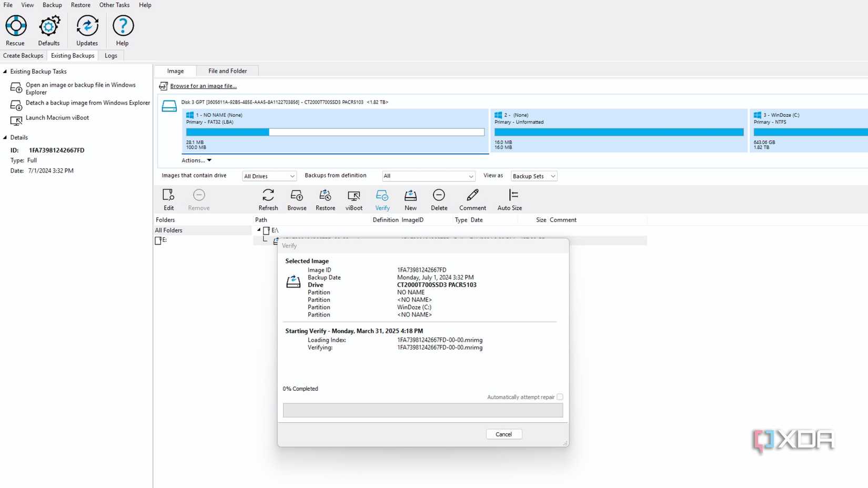This screenshot has width=868, height=488.
Task: Cancel the running verify operation
Action: (x=503, y=434)
